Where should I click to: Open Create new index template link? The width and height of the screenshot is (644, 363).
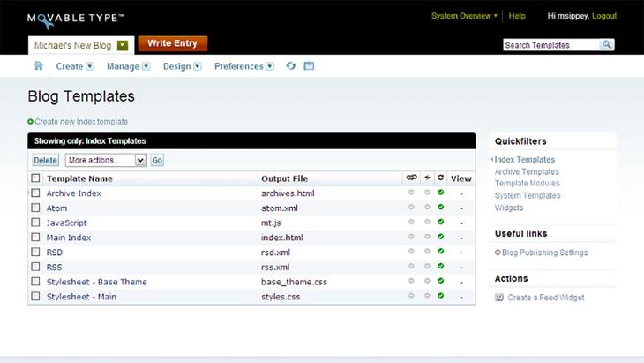point(81,122)
